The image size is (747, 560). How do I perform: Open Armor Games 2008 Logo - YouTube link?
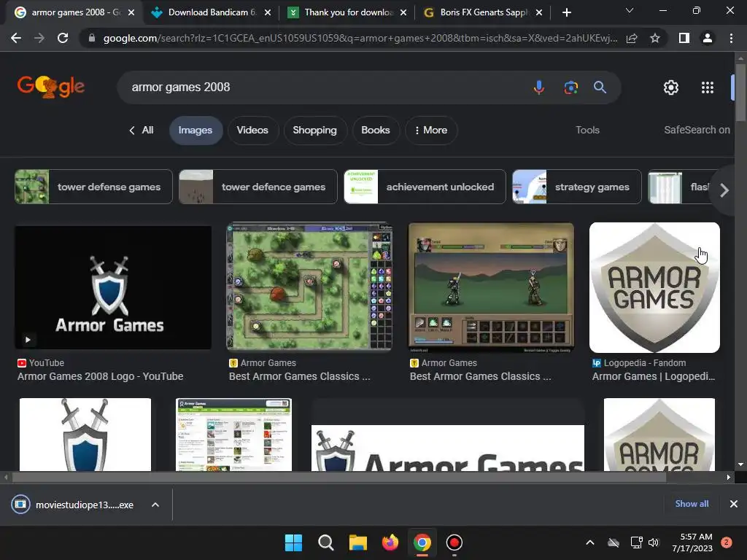(101, 376)
